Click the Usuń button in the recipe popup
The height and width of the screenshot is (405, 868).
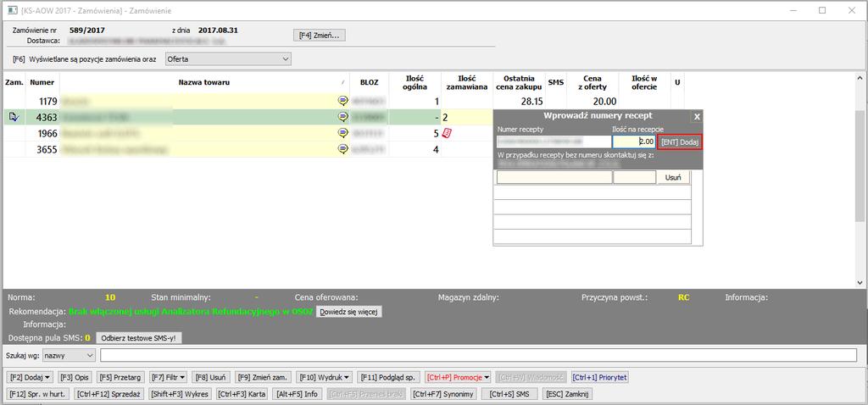pyautogui.click(x=673, y=178)
